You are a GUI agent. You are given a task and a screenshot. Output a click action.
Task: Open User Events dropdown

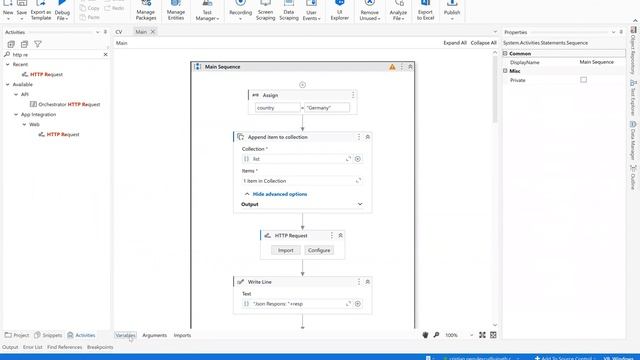tap(311, 11)
